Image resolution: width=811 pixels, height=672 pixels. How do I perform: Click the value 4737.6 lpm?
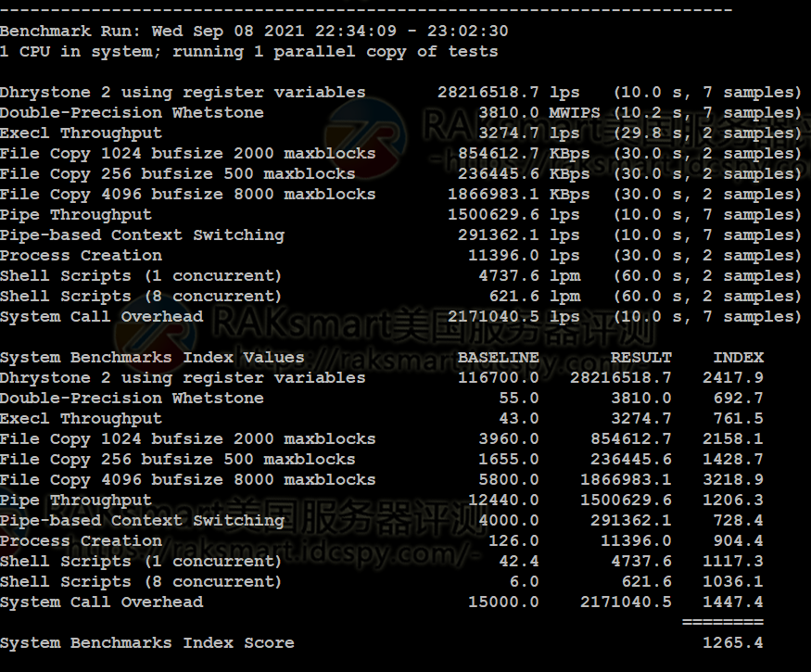click(x=529, y=275)
